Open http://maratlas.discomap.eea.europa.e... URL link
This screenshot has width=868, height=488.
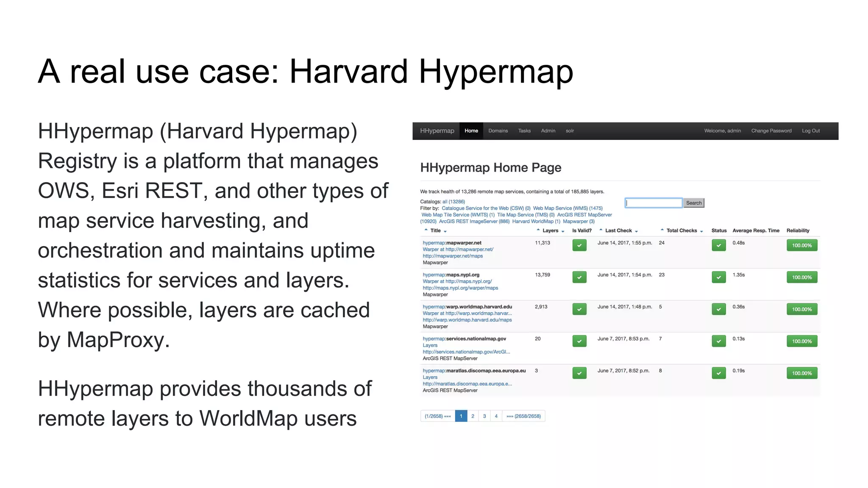pos(467,384)
